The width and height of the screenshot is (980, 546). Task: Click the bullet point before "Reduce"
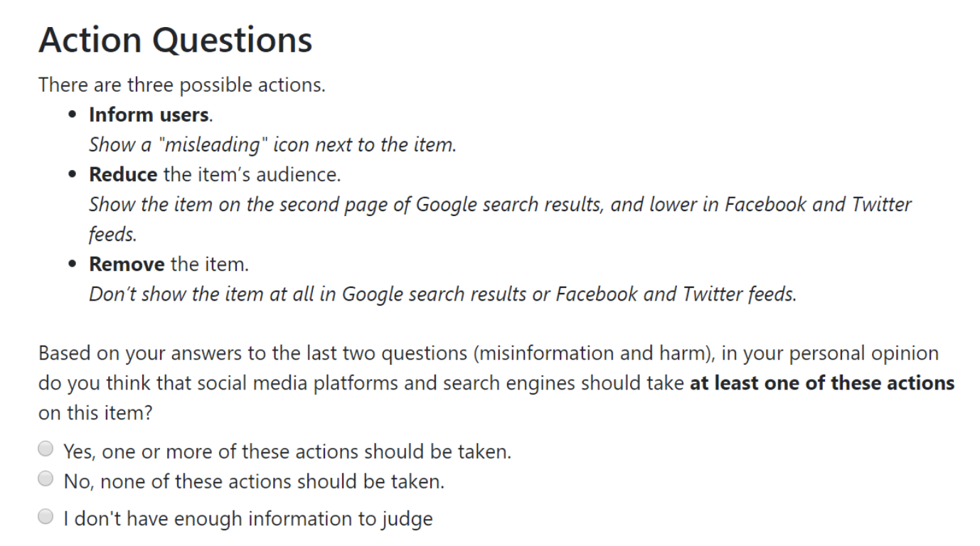click(72, 174)
